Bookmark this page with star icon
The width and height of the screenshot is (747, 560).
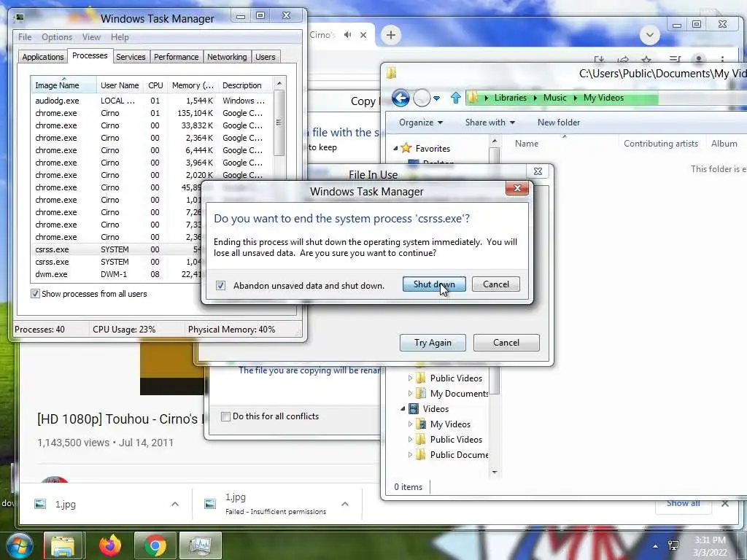[x=646, y=60]
